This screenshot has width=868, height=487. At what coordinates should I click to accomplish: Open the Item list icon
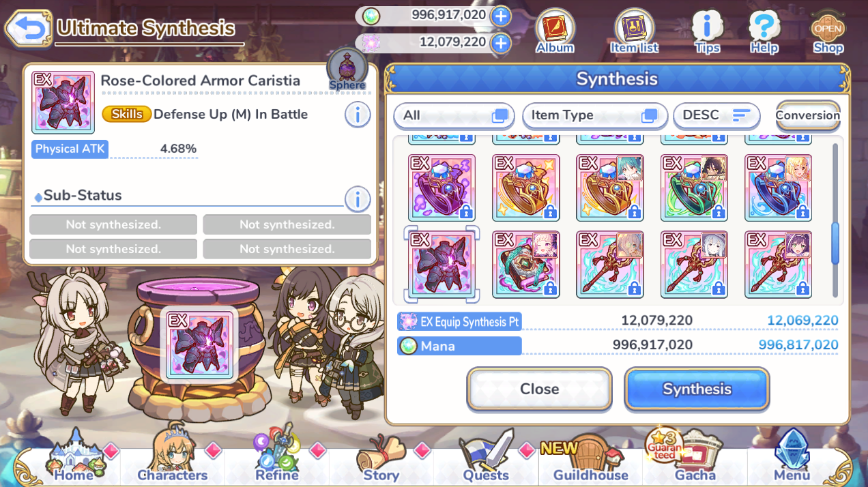(x=634, y=31)
